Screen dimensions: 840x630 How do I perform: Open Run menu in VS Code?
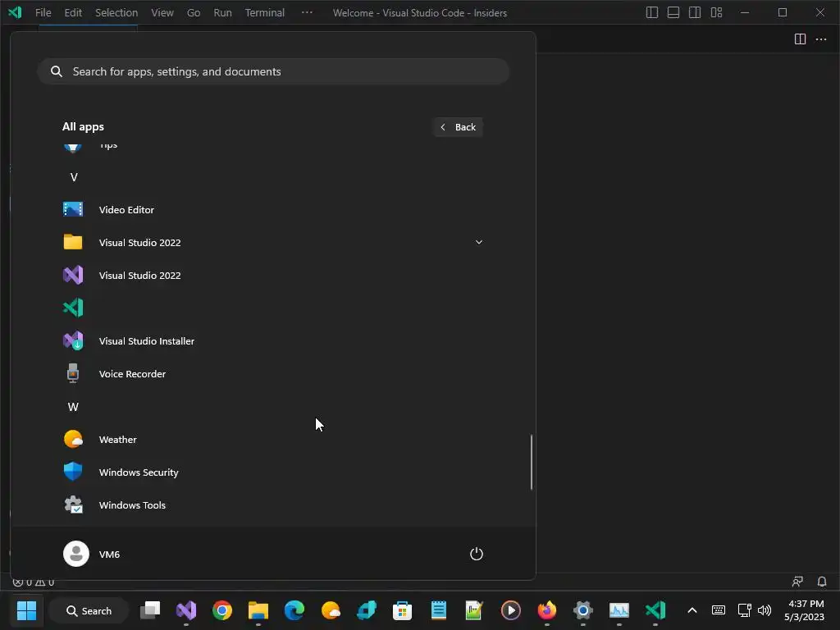(x=222, y=12)
